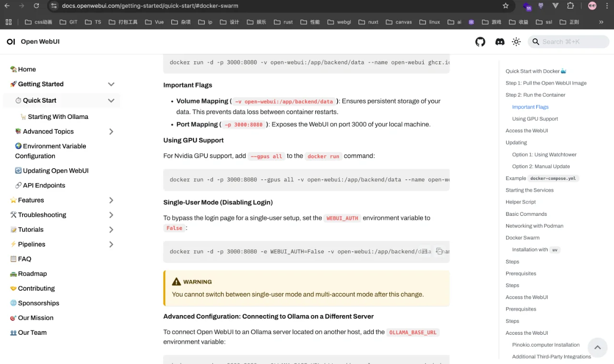Jump to Step 1: Pull the Open WebUI Image
Image resolution: width=614 pixels, height=364 pixels.
[x=546, y=83]
